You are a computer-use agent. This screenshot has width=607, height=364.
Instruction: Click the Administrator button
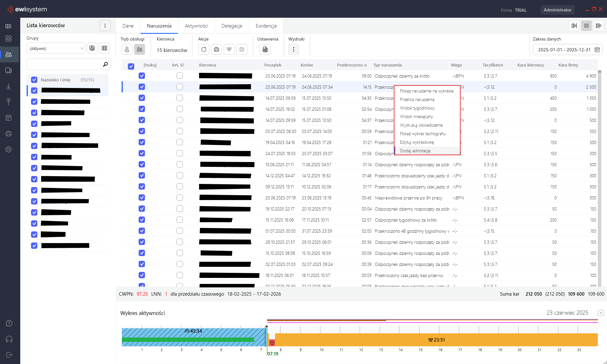tap(557, 10)
